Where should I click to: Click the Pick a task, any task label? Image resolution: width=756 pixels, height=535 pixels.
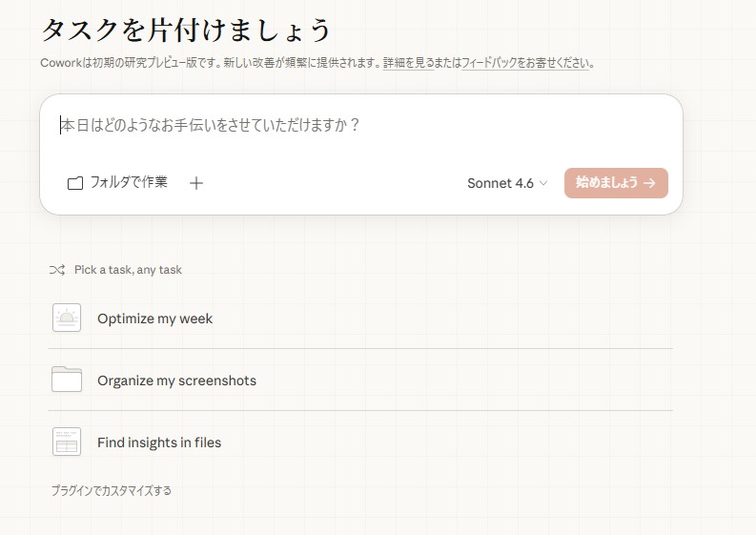click(128, 270)
